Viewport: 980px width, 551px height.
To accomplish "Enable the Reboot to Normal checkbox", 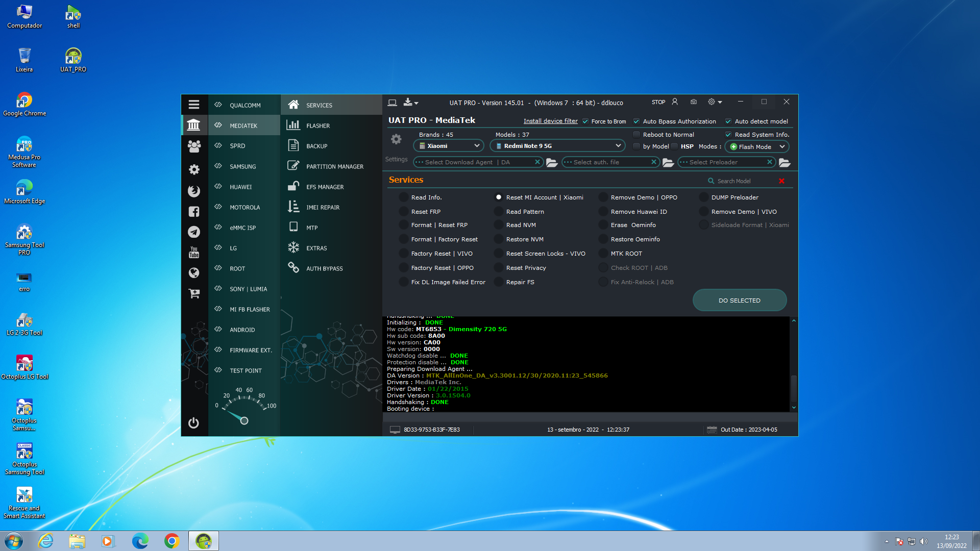I will (x=636, y=135).
